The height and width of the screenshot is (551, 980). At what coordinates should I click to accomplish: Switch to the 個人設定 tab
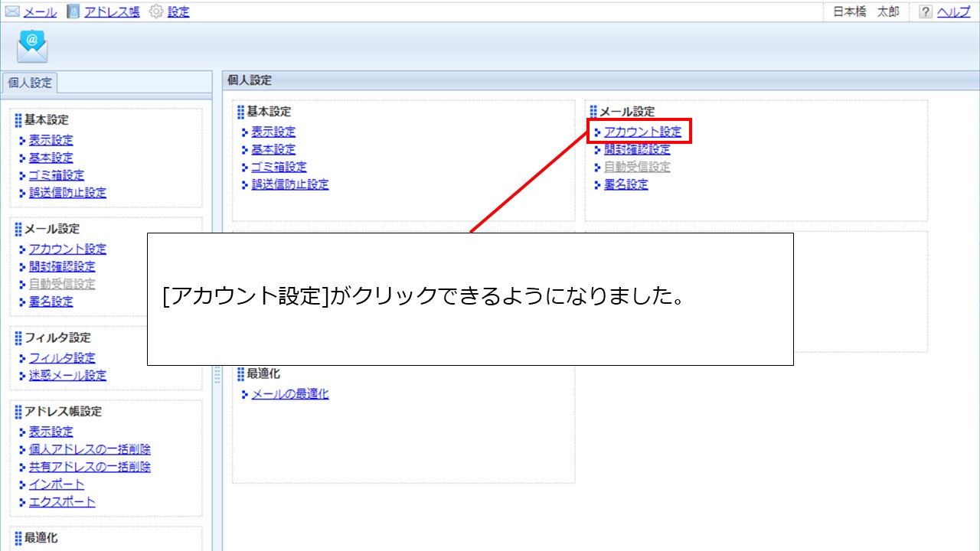(x=29, y=83)
